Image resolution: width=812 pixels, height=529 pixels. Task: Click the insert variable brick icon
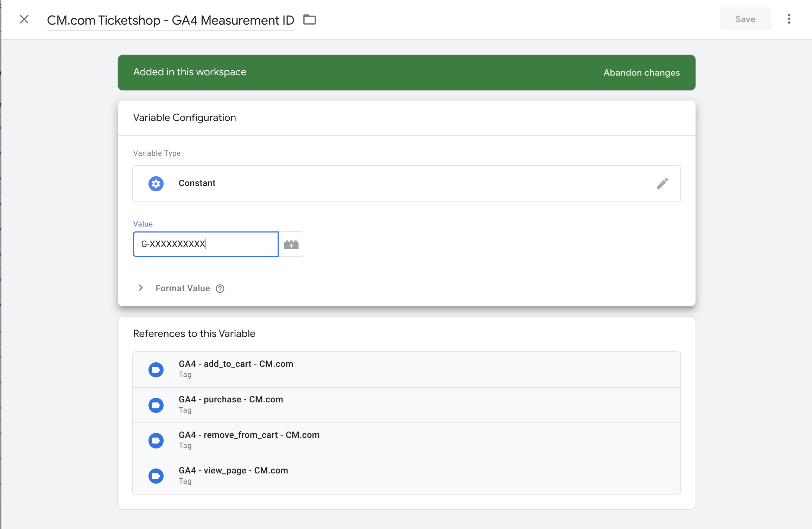pos(291,244)
